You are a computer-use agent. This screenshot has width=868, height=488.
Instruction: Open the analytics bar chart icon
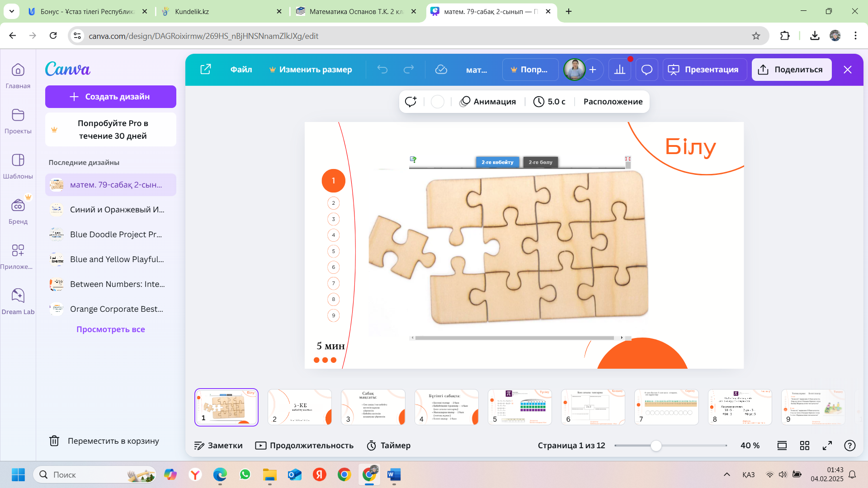[x=620, y=70]
